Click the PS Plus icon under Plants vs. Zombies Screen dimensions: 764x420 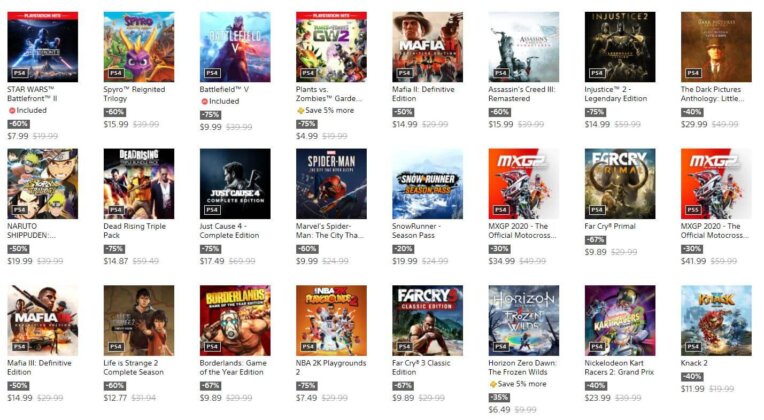point(301,111)
